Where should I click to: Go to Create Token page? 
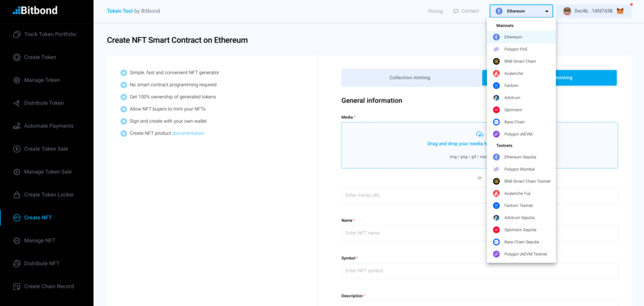coord(40,57)
